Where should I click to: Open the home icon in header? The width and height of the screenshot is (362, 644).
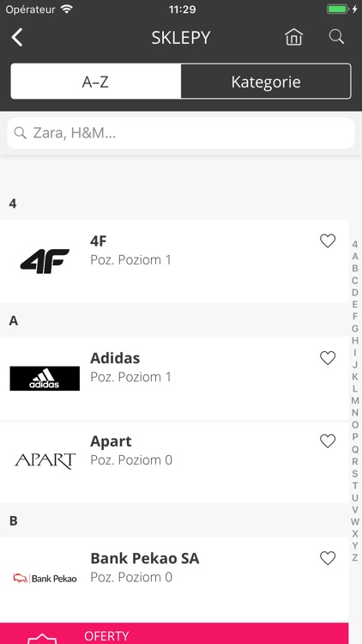294,37
